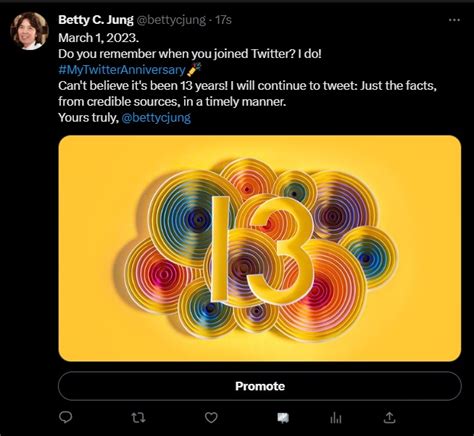Open the #MyTwitterAnniversary hashtag link
This screenshot has height=436, width=474.
pyautogui.click(x=122, y=70)
